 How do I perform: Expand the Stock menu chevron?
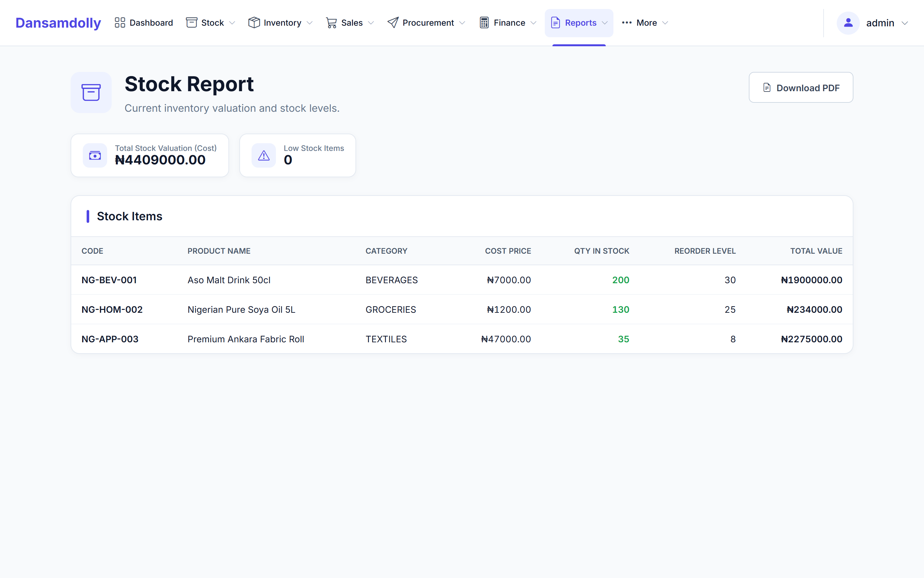tap(232, 23)
